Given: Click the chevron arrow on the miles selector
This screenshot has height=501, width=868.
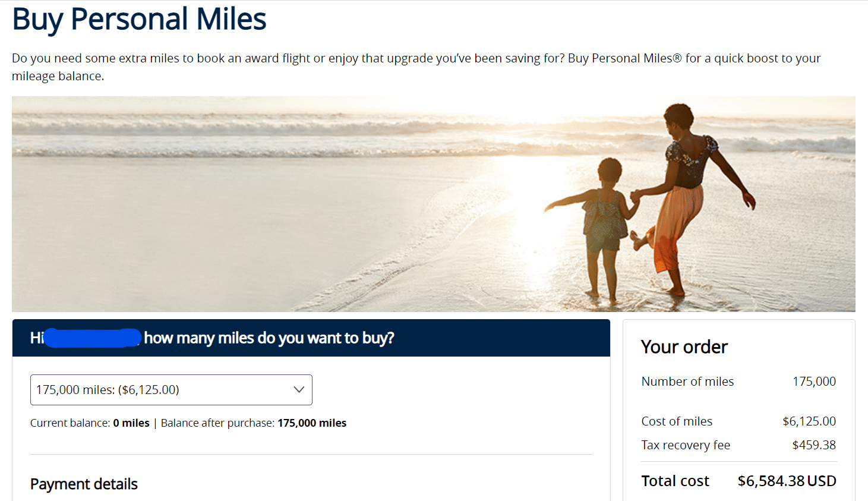Looking at the screenshot, I should coord(299,390).
